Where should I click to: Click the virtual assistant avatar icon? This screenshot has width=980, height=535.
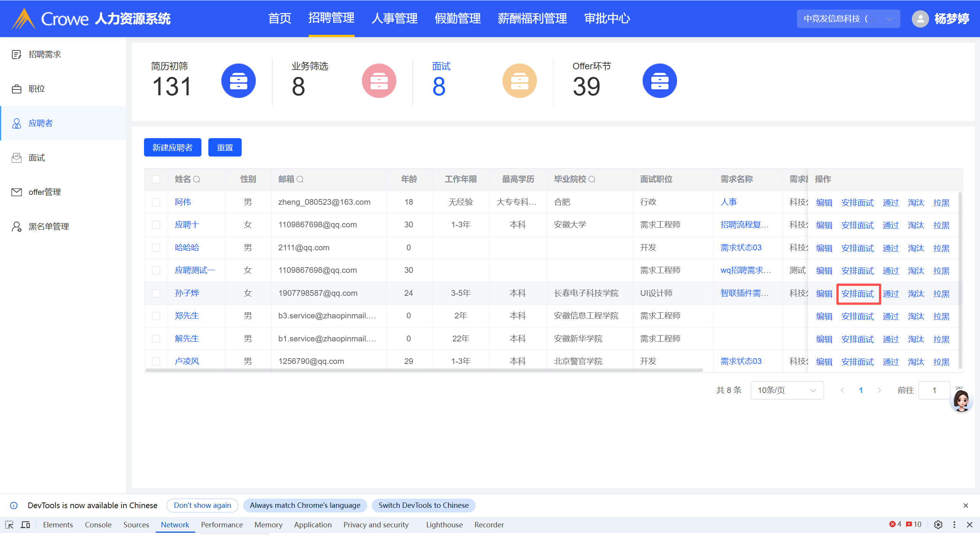pyautogui.click(x=961, y=401)
